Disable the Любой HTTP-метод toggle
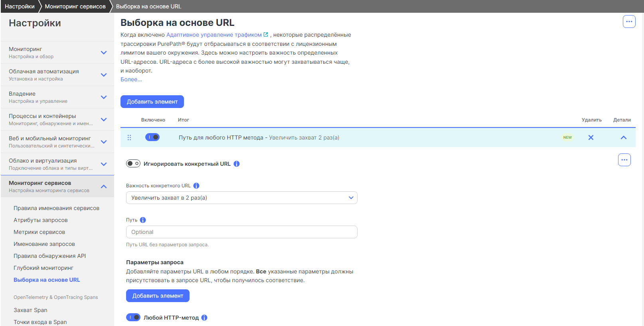644x326 pixels. 133,317
